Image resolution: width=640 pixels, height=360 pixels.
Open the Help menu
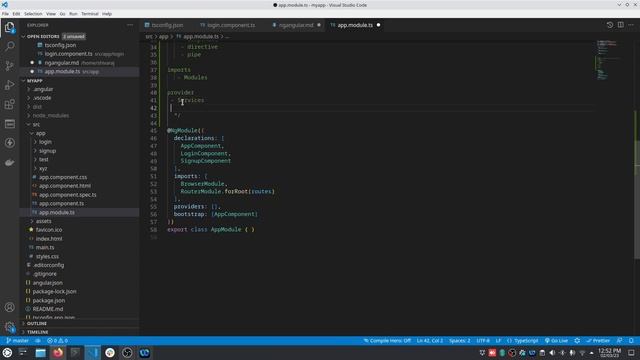pyautogui.click(x=107, y=13)
